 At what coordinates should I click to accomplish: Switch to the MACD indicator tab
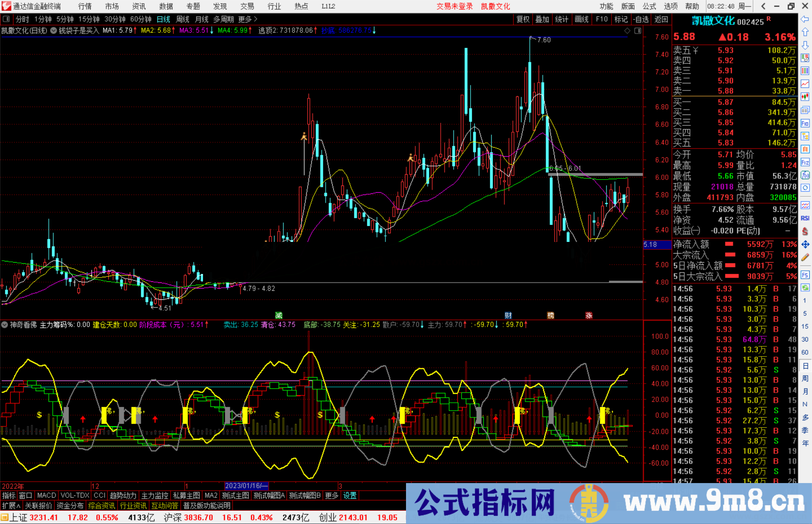(x=46, y=495)
